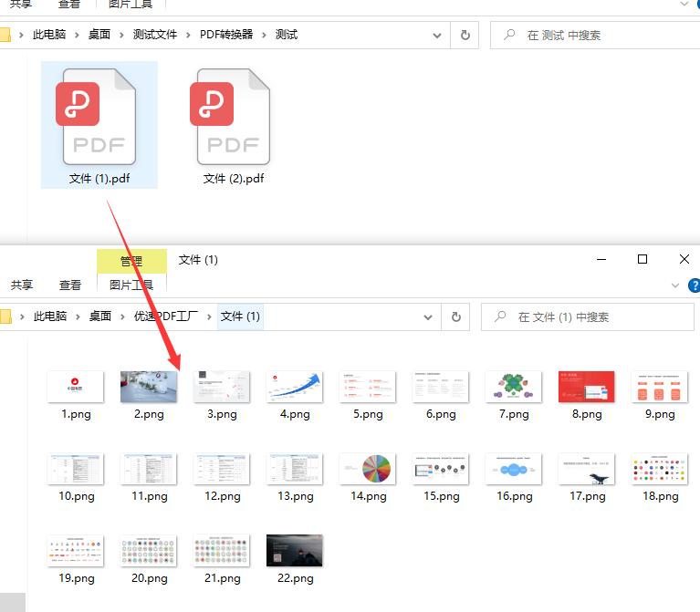This screenshot has width=700, height=612.
Task: Click 测试 breadcrumb segment
Action: (x=287, y=35)
